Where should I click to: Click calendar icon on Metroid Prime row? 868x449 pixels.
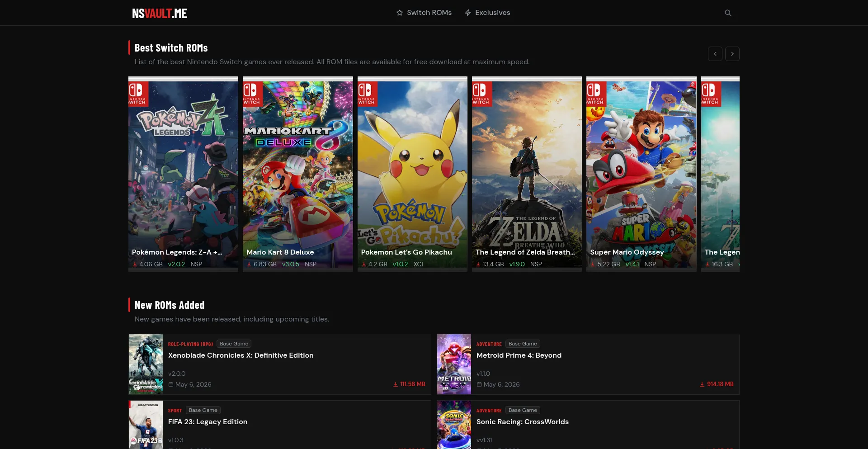[479, 384]
